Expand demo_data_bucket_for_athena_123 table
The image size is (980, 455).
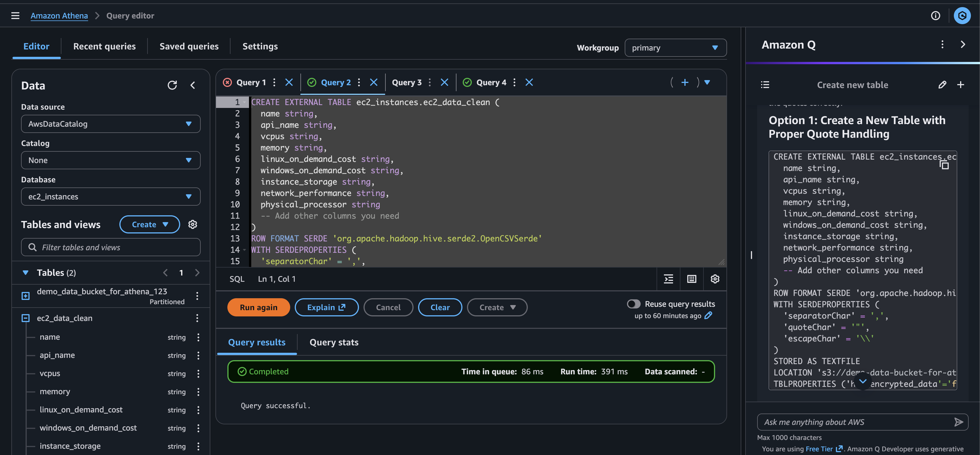pos(26,296)
